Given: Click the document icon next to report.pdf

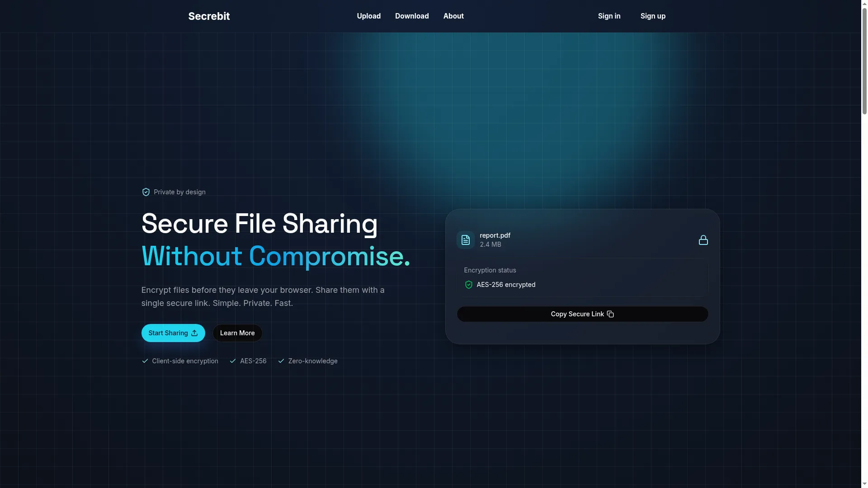Looking at the screenshot, I should click(465, 240).
